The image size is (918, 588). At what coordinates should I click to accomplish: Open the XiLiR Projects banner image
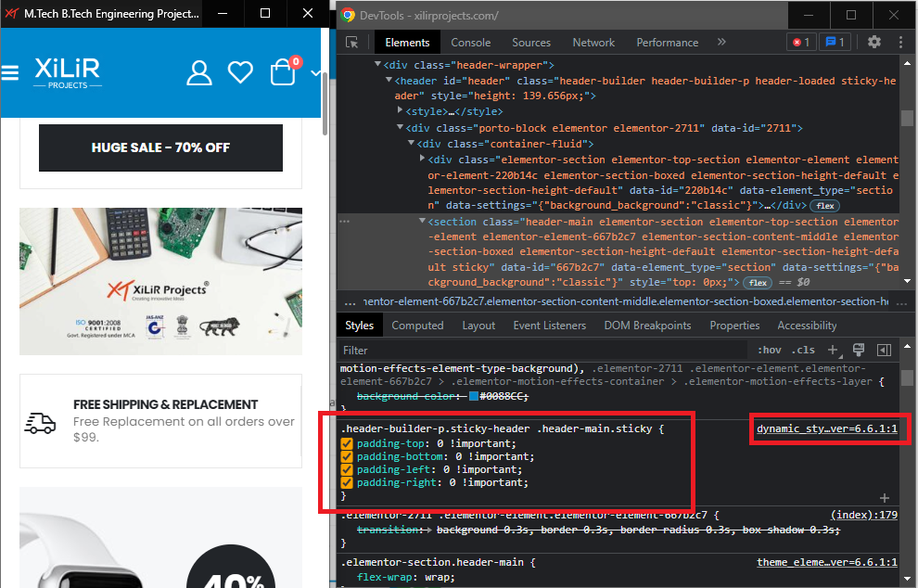coord(161,281)
